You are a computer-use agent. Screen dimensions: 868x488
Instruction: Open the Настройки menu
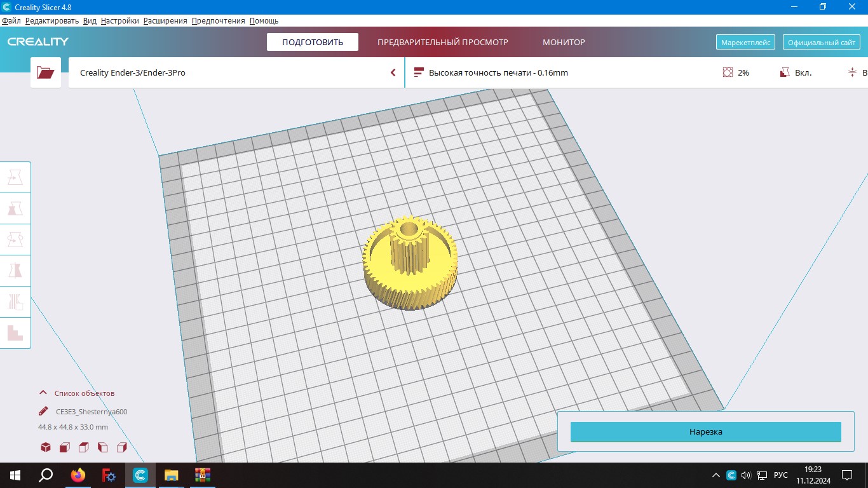click(120, 20)
